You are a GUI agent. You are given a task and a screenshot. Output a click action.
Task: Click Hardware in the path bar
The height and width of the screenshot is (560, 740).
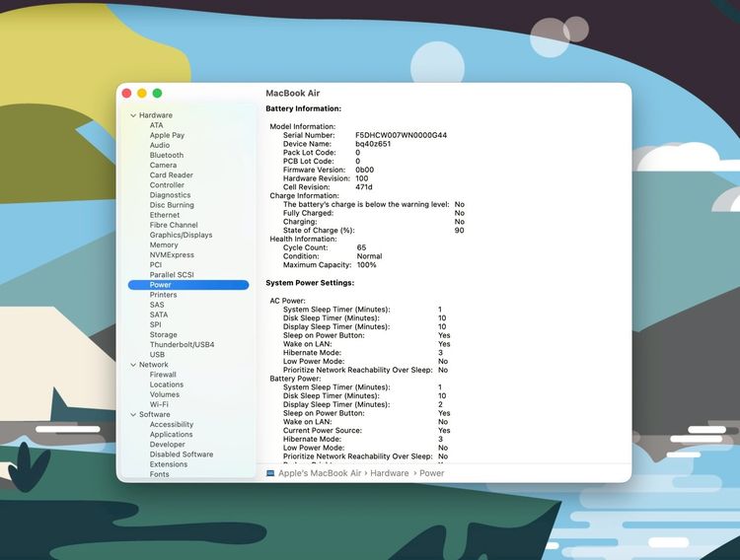[x=390, y=473]
